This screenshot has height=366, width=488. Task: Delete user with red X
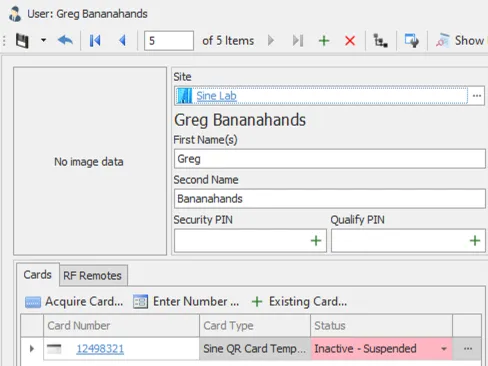coord(350,41)
